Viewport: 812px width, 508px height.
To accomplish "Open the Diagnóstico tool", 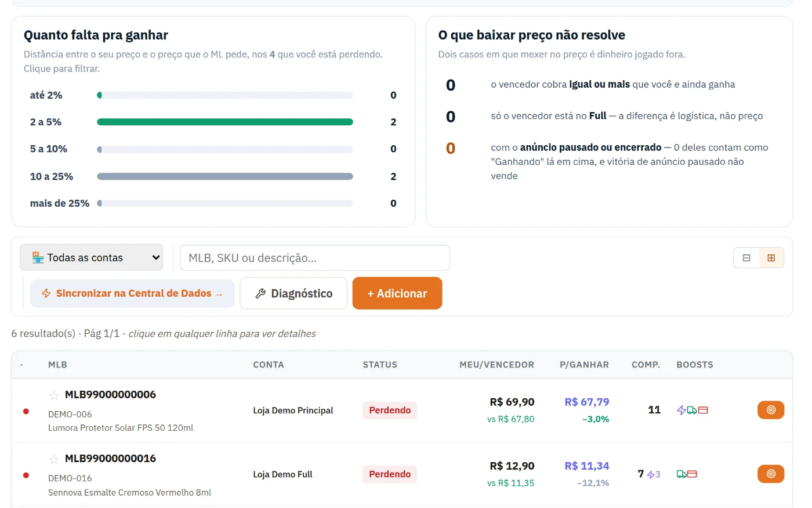I will point(293,293).
